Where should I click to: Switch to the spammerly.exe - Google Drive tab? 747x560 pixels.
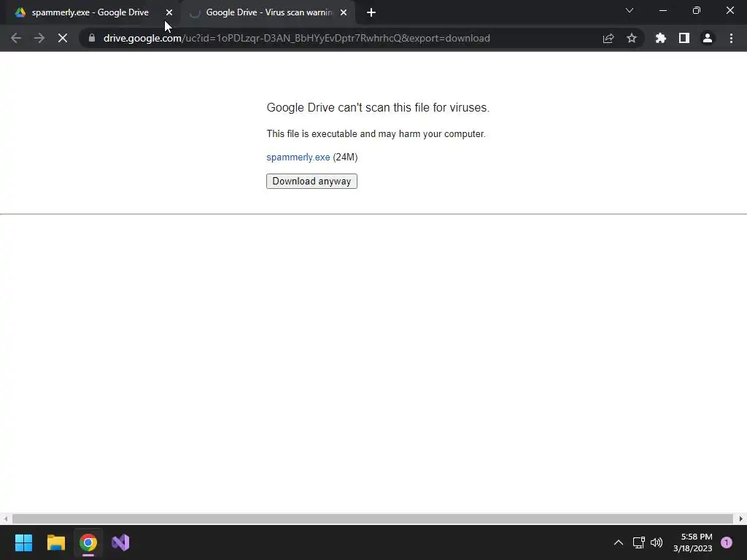[90, 12]
